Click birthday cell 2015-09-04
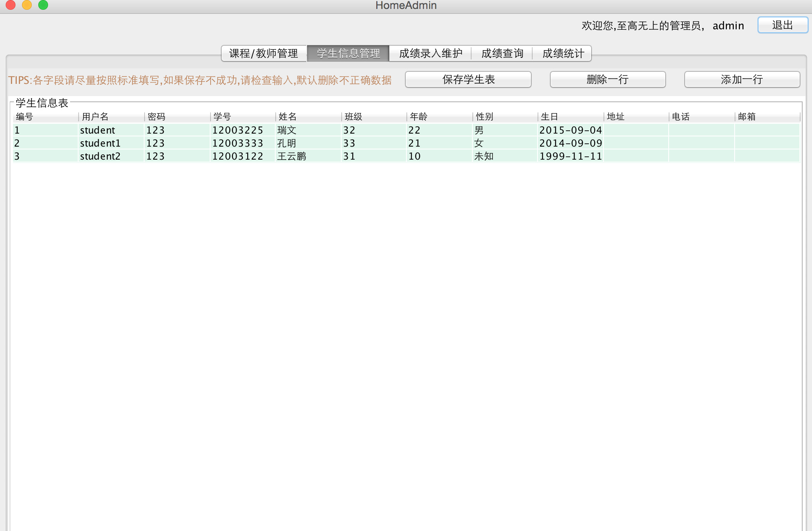The width and height of the screenshot is (812, 531). (x=570, y=130)
